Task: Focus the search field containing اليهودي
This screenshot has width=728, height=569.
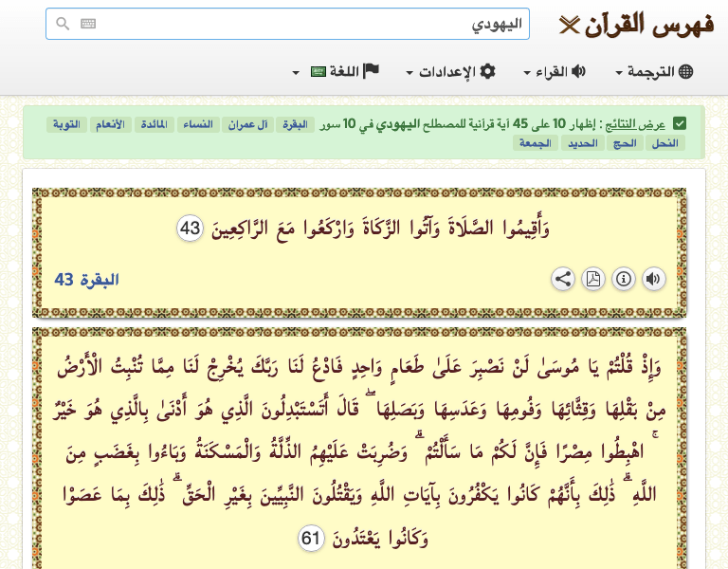Action: (x=287, y=24)
